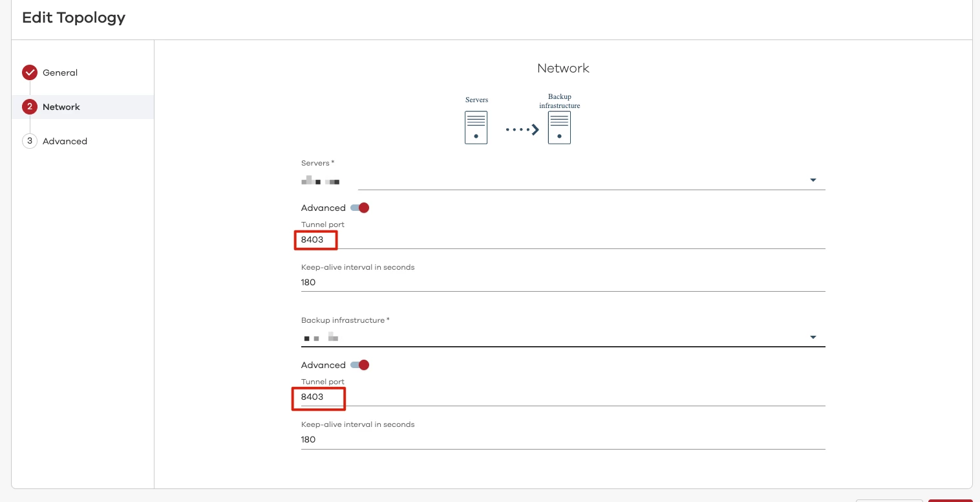This screenshot has width=980, height=502.
Task: Click the Advanced step number 3 circle
Action: 30,141
